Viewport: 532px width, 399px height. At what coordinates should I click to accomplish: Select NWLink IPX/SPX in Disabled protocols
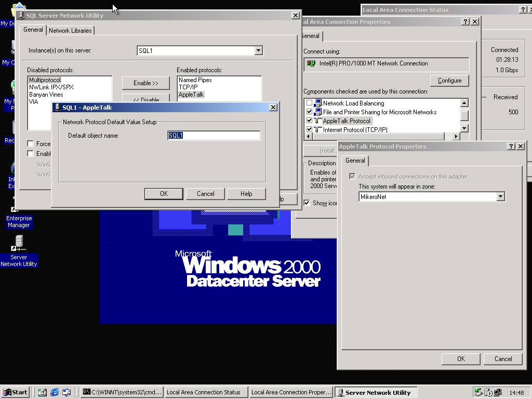(51, 87)
